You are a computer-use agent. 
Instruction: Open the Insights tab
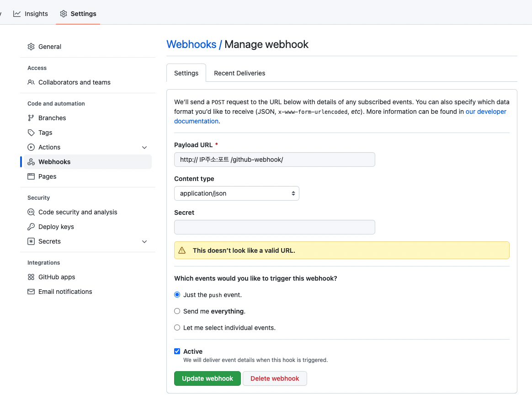(31, 14)
